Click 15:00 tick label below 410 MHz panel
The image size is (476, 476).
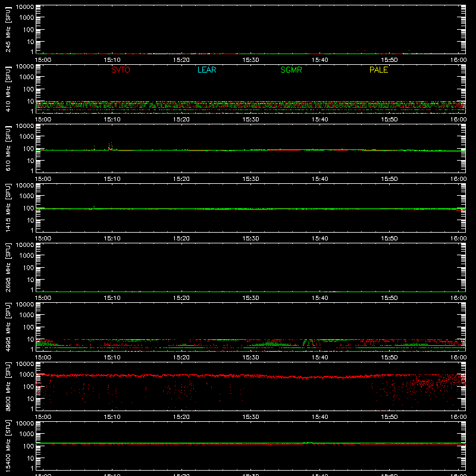click(x=43, y=120)
